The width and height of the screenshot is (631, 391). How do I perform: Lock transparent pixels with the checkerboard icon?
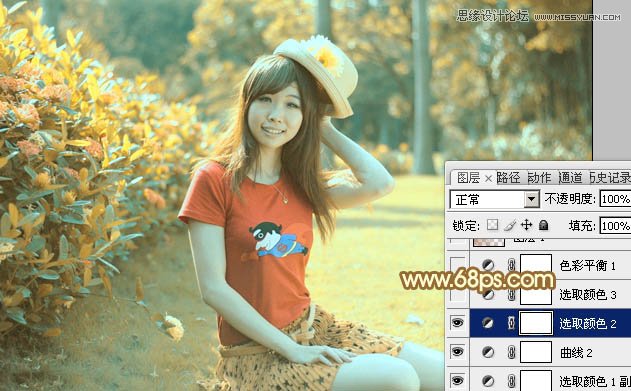(493, 225)
